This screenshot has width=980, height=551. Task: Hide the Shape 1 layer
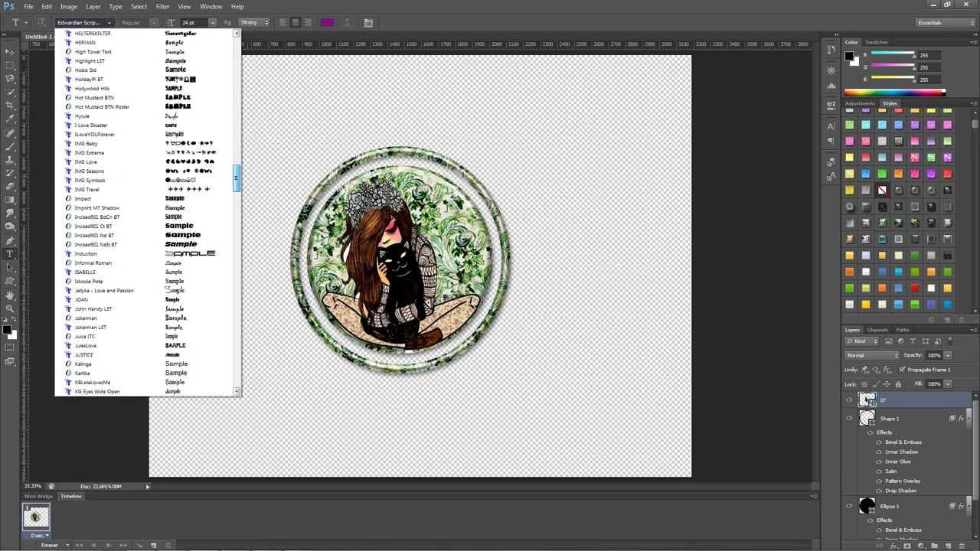pyautogui.click(x=849, y=419)
